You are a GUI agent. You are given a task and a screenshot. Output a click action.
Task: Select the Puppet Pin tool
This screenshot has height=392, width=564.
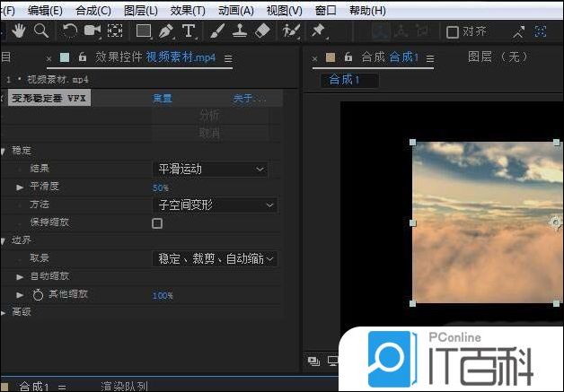(x=318, y=31)
